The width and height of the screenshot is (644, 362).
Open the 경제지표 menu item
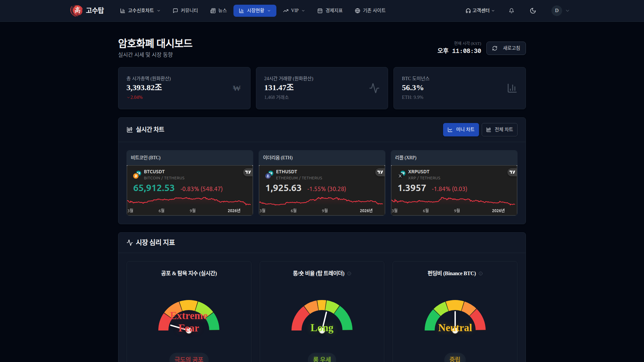click(330, 11)
